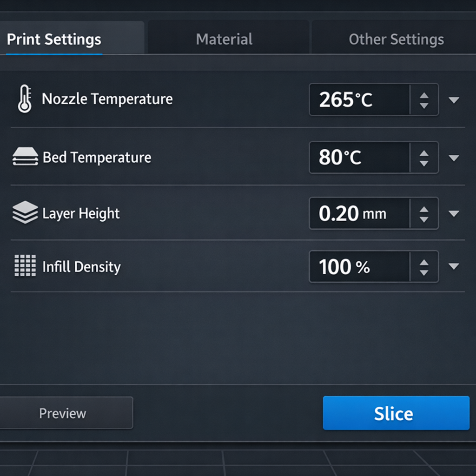Open the Nozzle Temperature presets dropdown

click(x=454, y=99)
